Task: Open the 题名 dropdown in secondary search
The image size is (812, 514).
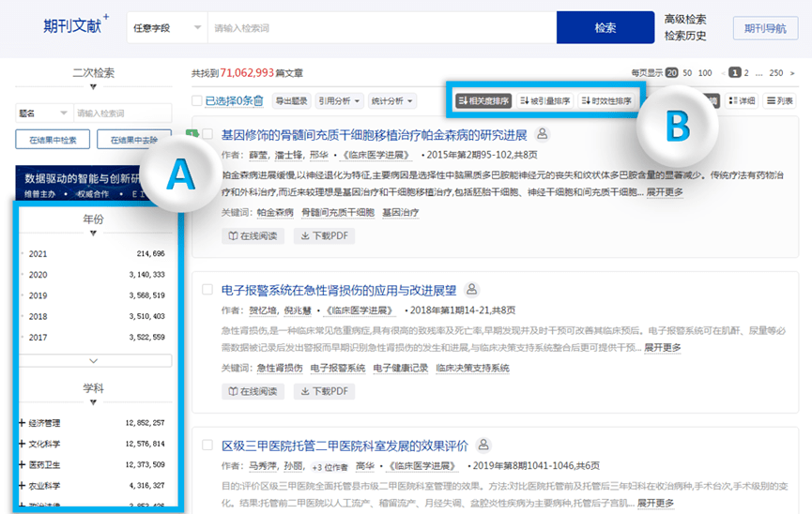Action: (x=44, y=113)
